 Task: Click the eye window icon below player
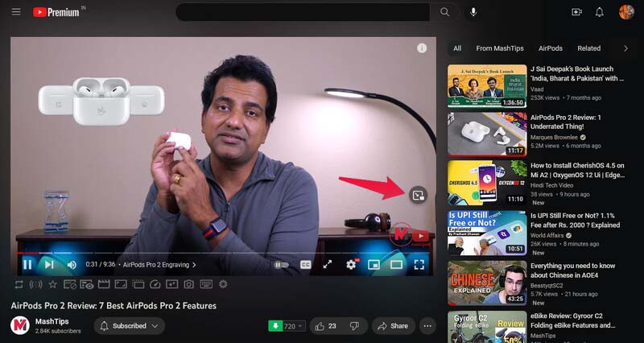coord(87,284)
